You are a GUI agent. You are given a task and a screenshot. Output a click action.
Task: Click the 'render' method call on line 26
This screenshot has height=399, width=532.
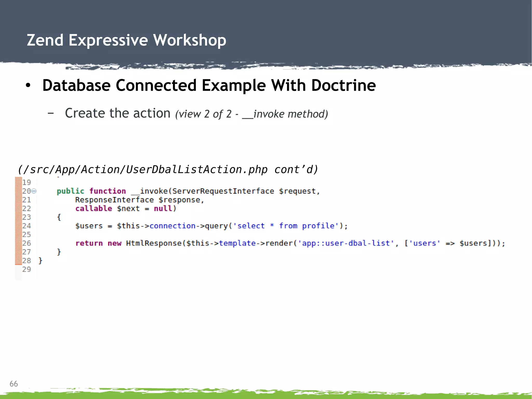pyautogui.click(x=279, y=243)
